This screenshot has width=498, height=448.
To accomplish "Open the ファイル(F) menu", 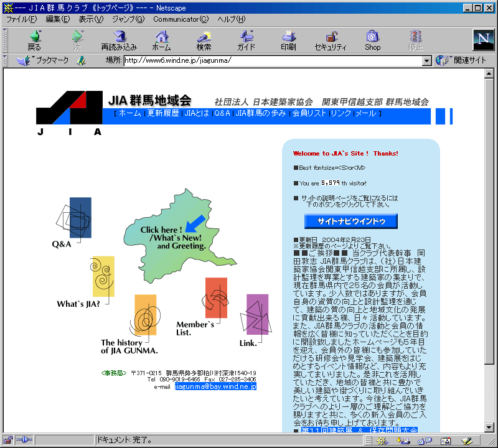I will point(22,19).
